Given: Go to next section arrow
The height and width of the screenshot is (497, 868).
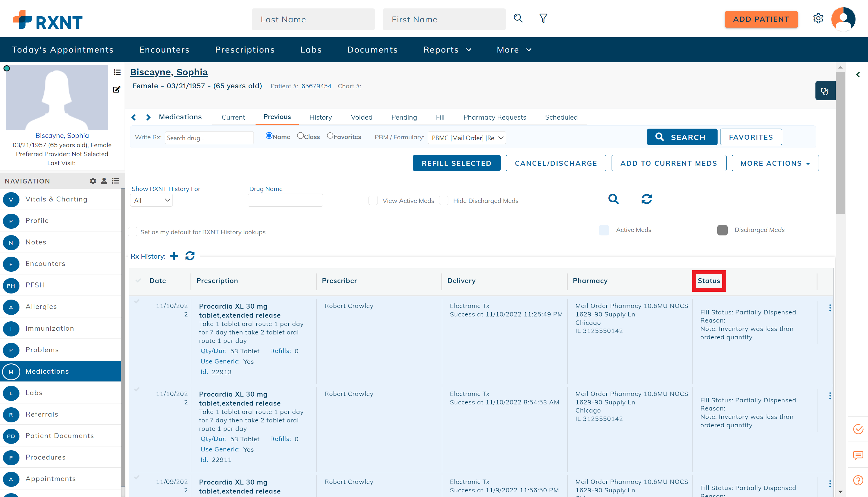Looking at the screenshot, I should (148, 117).
